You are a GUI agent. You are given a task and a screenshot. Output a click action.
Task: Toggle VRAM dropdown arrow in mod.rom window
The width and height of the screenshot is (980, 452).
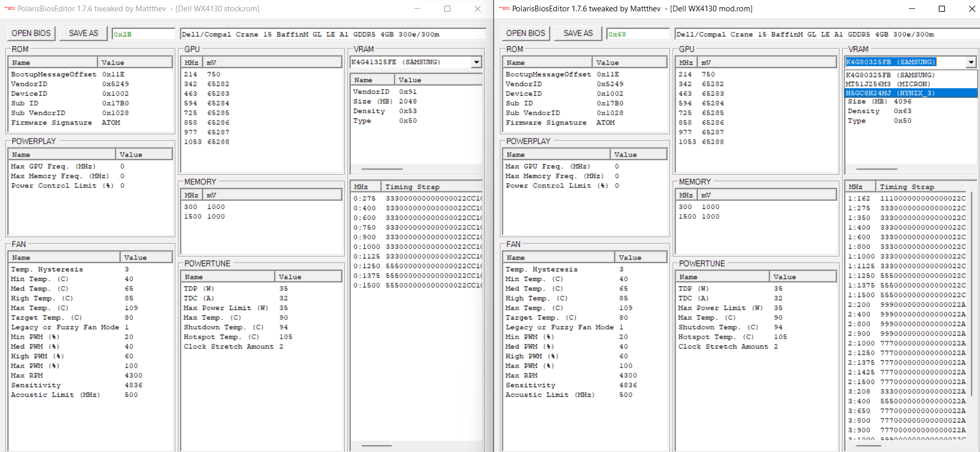click(971, 62)
